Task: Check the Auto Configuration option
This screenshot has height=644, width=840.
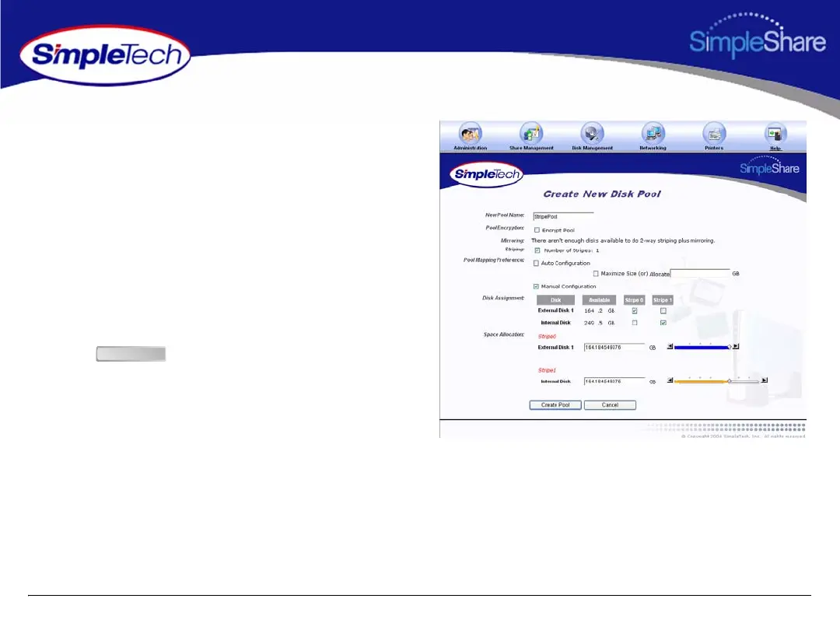Action: click(x=536, y=263)
